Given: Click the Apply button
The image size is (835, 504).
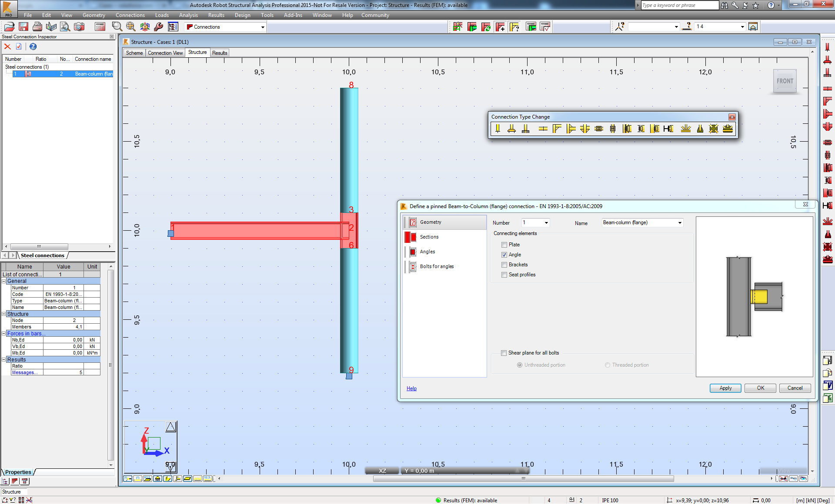Looking at the screenshot, I should click(x=725, y=388).
